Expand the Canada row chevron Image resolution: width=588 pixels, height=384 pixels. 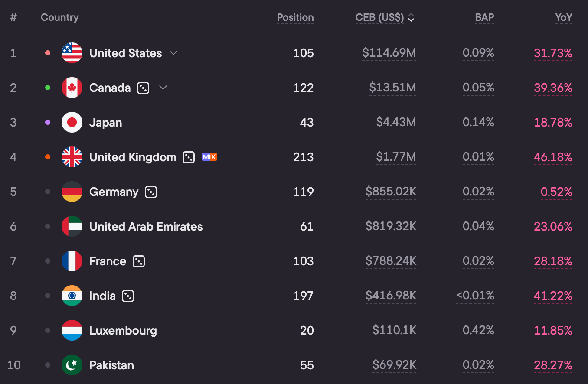tap(163, 88)
